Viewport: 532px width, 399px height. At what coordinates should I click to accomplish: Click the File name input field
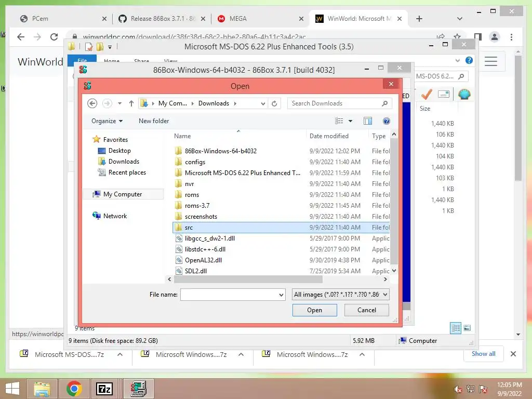pyautogui.click(x=229, y=295)
